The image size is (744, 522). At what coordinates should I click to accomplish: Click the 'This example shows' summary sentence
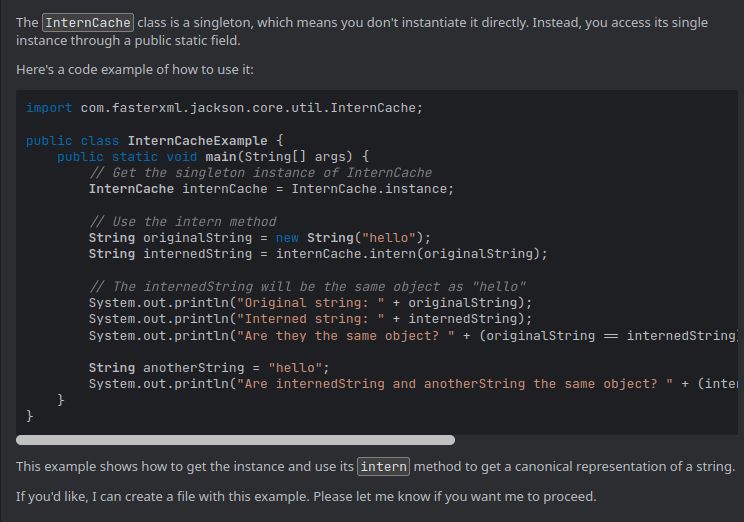pyautogui.click(x=180, y=467)
